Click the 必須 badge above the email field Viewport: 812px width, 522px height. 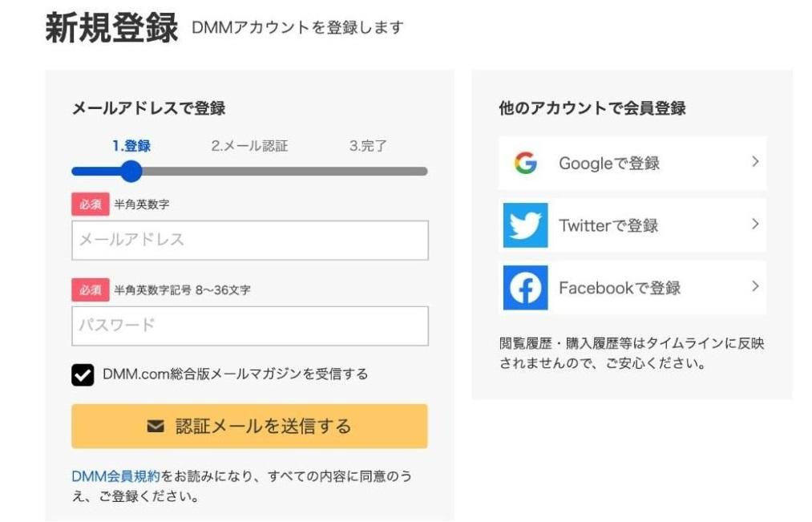pyautogui.click(x=90, y=204)
